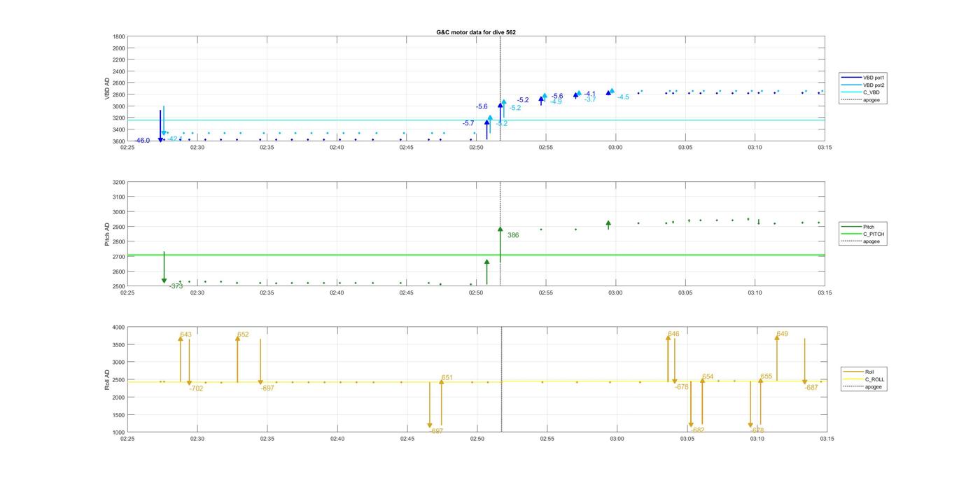980x485 pixels.
Task: Click "Pitch" entry in the middle legend
Action: coord(869,227)
